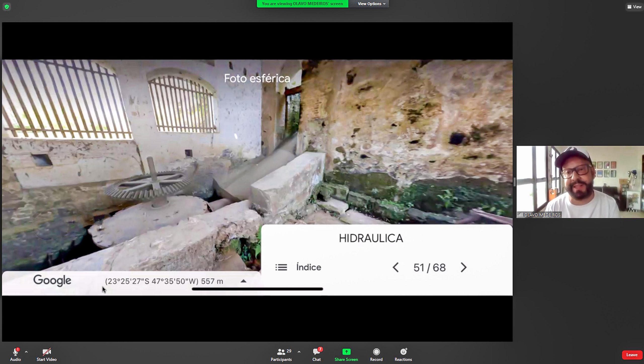The image size is (644, 364).
Task: Select OLAVO MEDEIROS video thumbnail
Action: (580, 182)
